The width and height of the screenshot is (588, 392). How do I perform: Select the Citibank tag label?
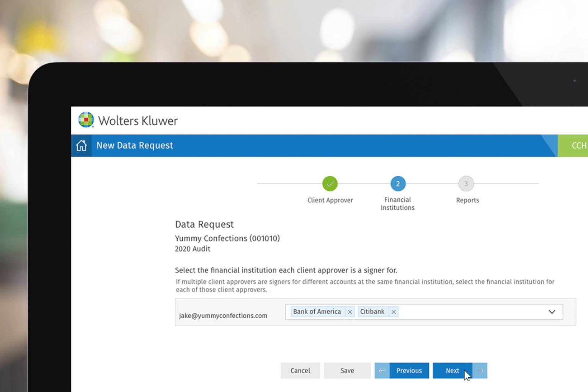pyautogui.click(x=372, y=312)
